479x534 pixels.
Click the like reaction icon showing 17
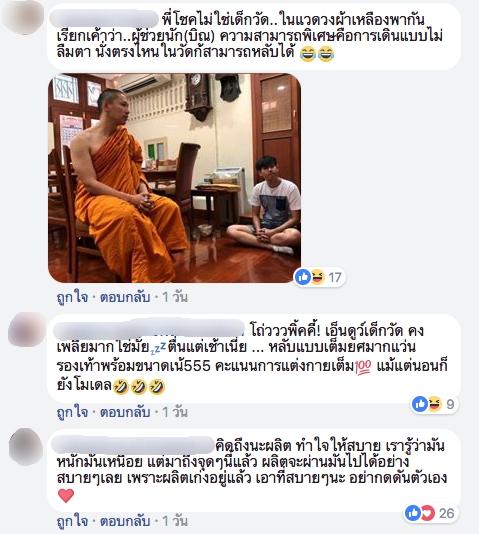[303, 277]
